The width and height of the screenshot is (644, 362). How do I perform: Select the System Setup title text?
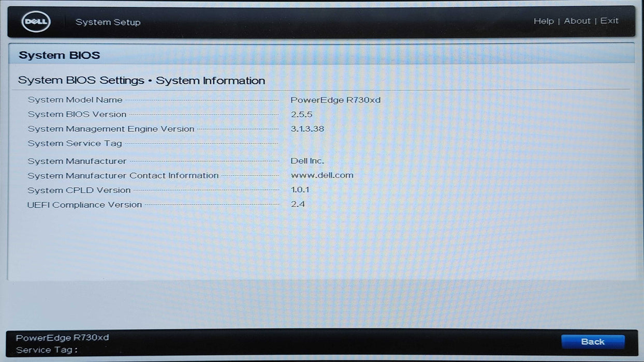click(x=108, y=22)
